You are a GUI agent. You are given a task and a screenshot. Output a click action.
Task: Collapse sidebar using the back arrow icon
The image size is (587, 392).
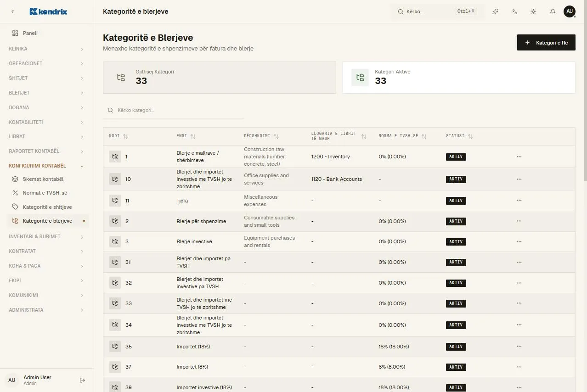[12, 11]
